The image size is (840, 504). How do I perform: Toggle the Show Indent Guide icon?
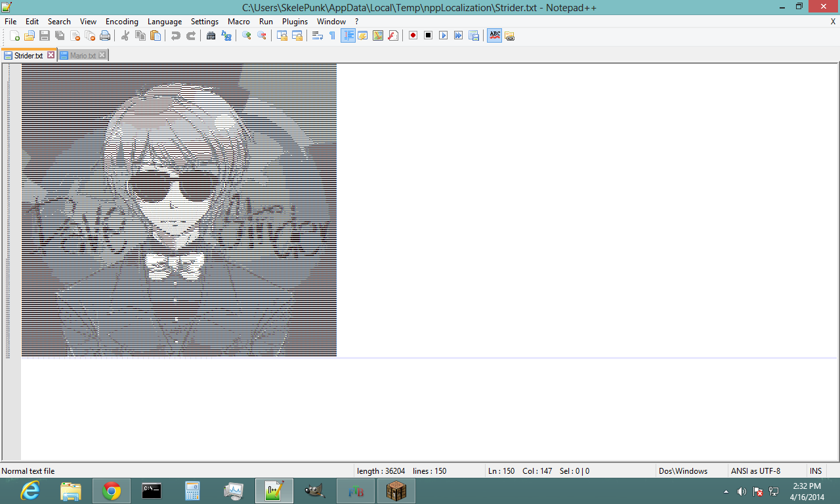coord(348,35)
